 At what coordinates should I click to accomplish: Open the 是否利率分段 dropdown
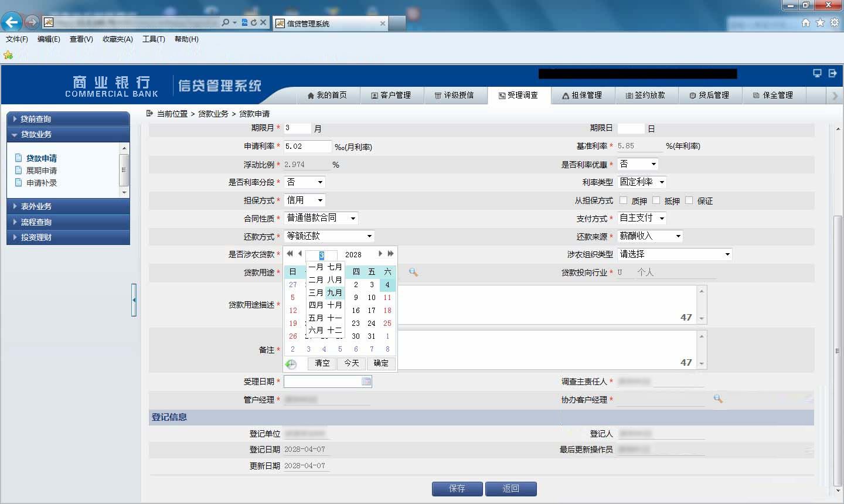(x=305, y=182)
